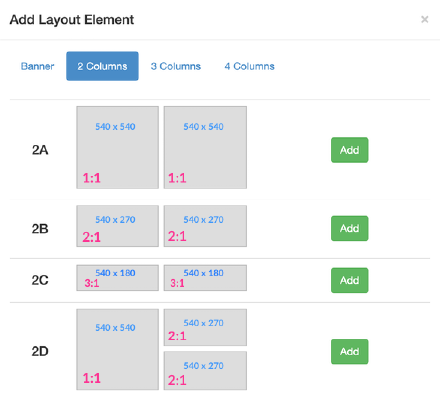Select left 540 x 270 box in row 2B
The height and width of the screenshot is (400, 440).
pos(117,226)
